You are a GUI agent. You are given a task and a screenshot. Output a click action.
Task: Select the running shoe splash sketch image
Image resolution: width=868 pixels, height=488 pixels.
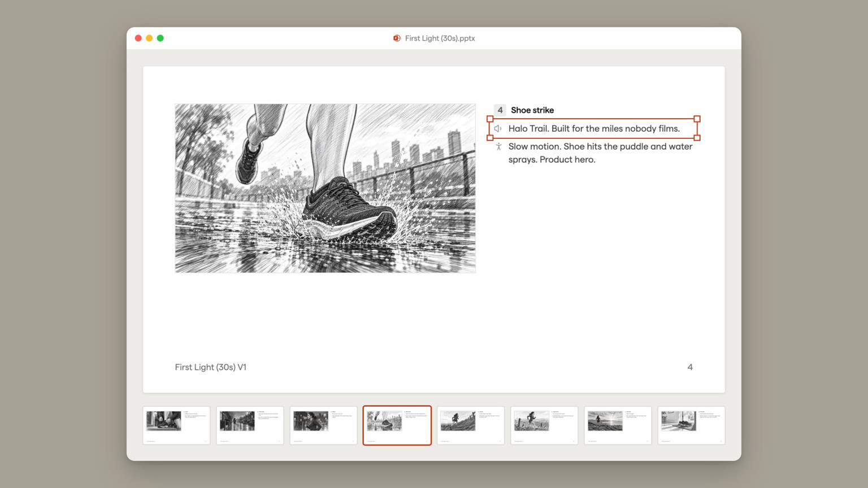tap(325, 188)
